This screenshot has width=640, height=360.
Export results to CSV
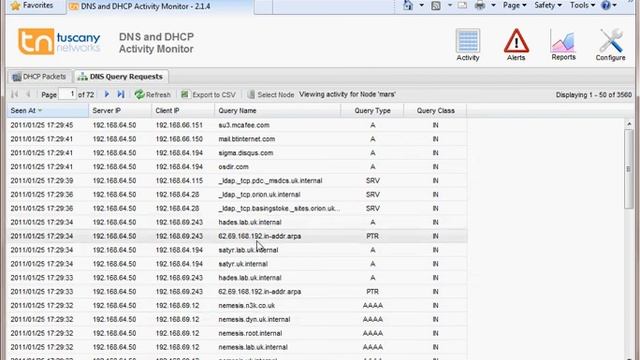[208, 94]
